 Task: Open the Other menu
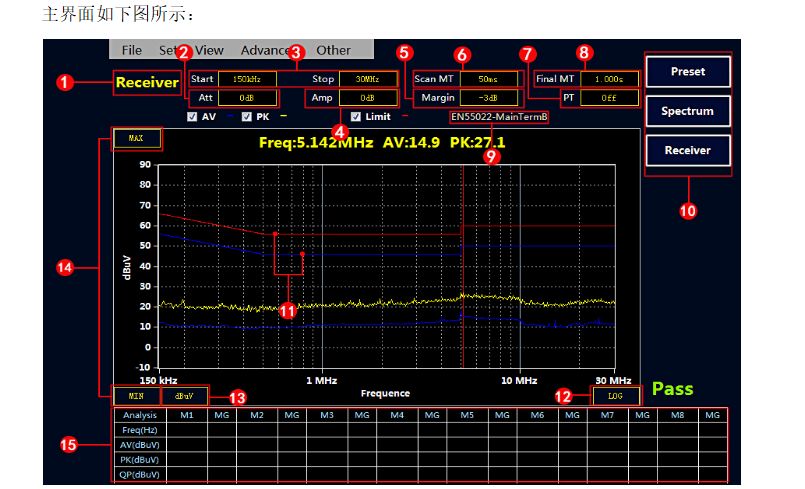click(333, 50)
